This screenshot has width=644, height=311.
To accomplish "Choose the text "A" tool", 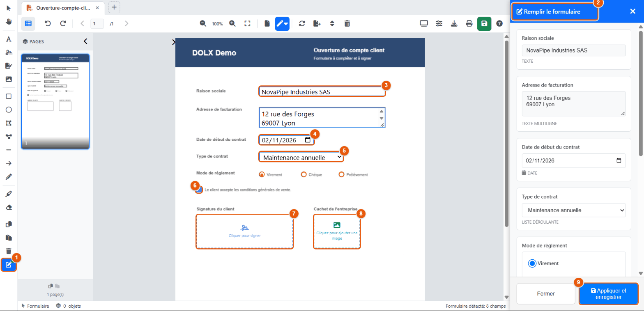I will pos(9,39).
